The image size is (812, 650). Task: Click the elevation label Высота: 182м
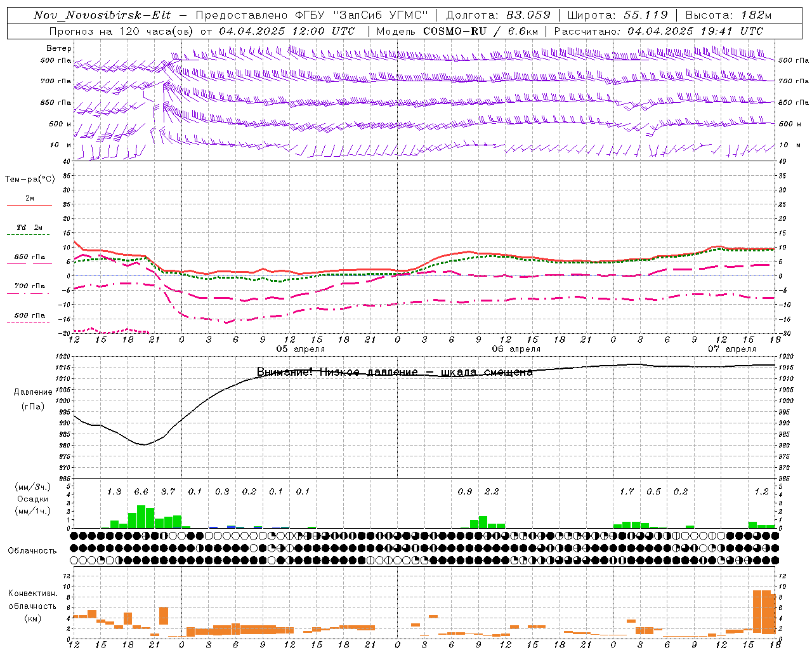point(728,15)
